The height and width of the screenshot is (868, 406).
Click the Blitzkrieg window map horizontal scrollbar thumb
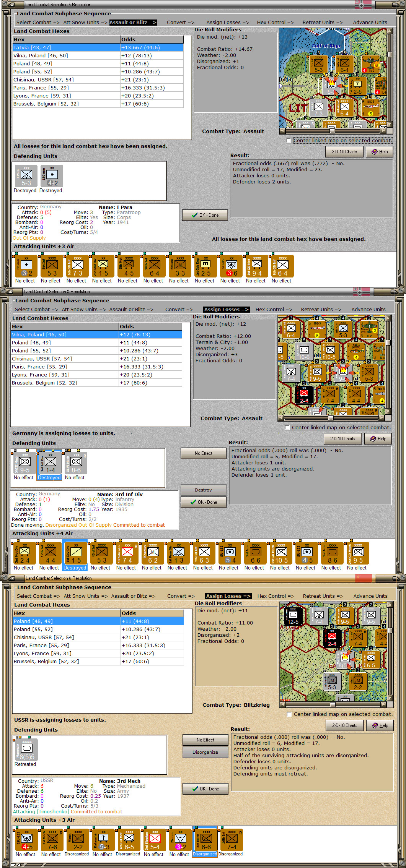(333, 704)
